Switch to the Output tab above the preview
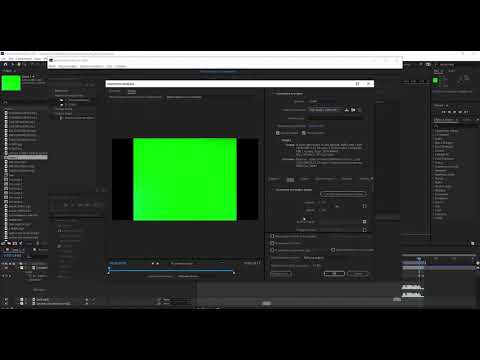Image resolution: width=480 pixels, height=360 pixels. [x=132, y=91]
